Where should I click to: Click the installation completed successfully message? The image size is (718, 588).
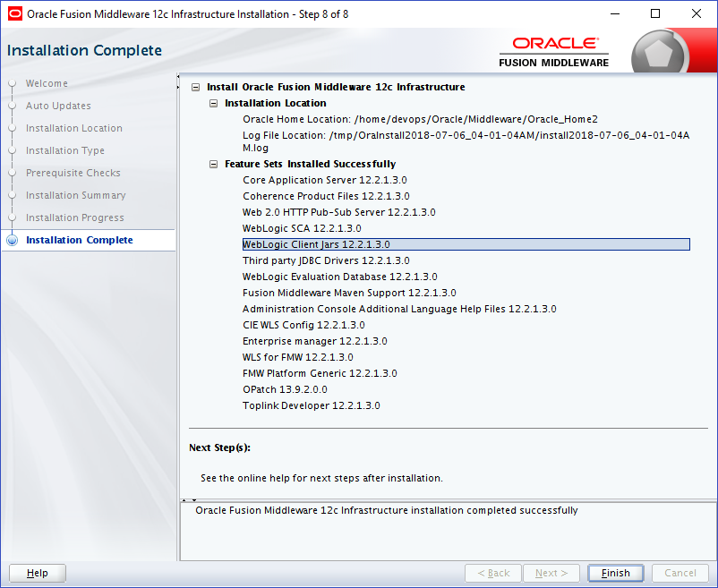point(387,510)
